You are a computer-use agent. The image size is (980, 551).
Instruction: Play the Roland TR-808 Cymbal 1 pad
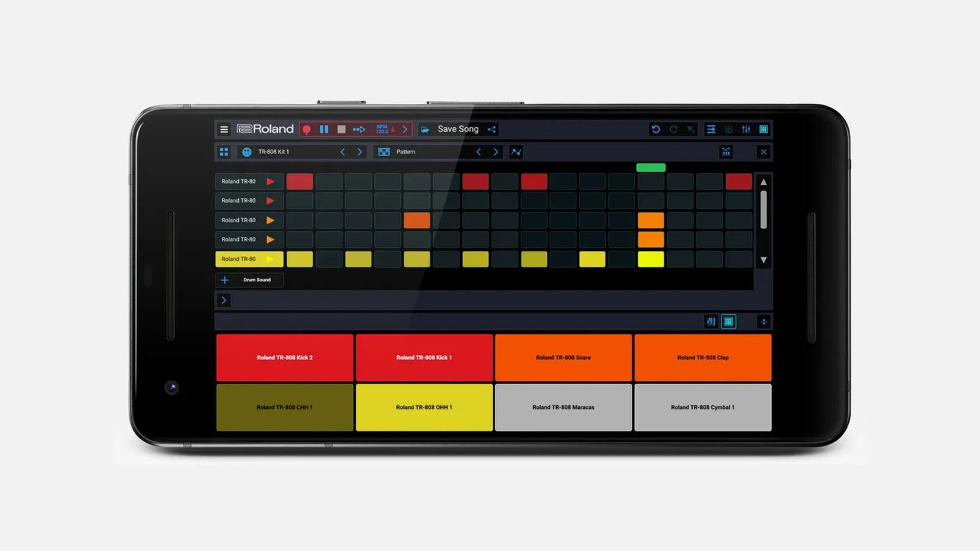(x=703, y=407)
